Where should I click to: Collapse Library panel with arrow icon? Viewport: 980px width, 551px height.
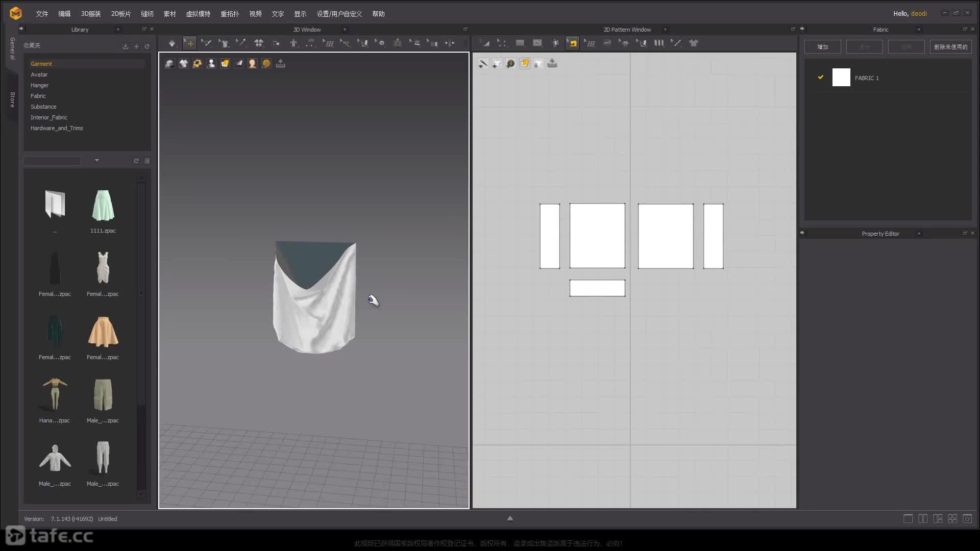(x=21, y=29)
